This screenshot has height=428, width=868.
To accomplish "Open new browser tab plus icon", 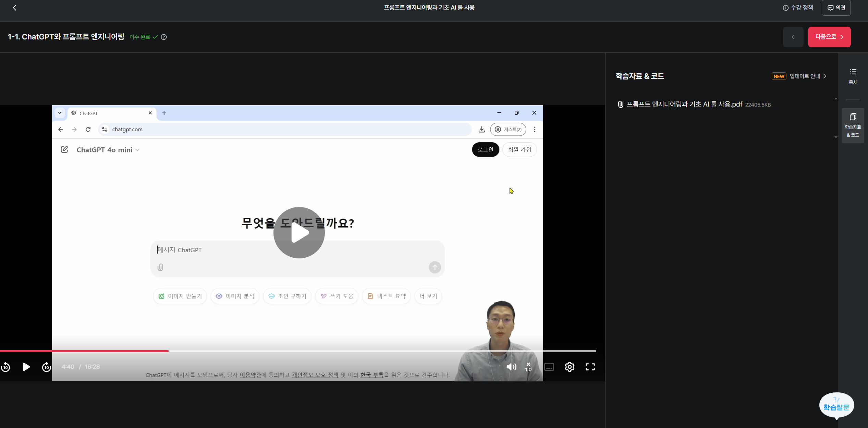I will pyautogui.click(x=164, y=113).
